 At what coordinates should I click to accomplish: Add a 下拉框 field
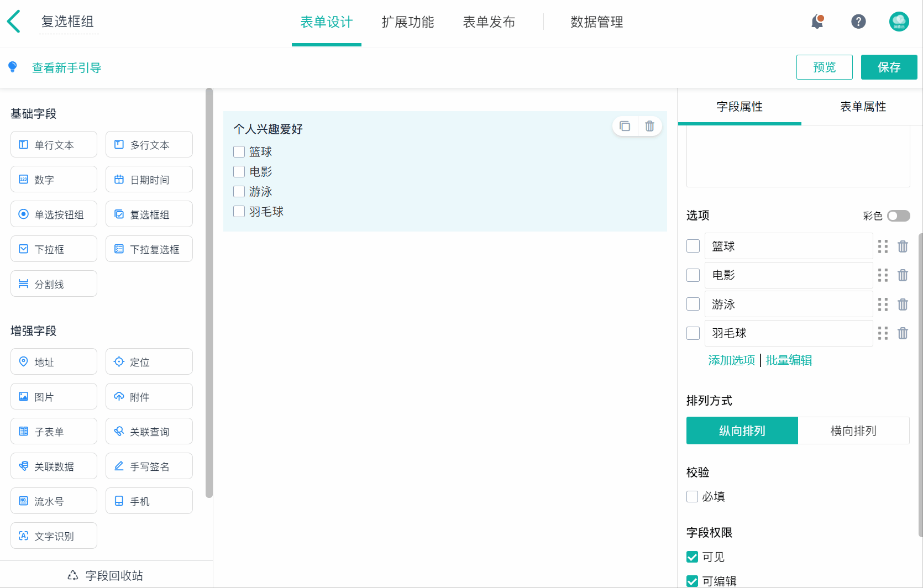pyautogui.click(x=54, y=249)
